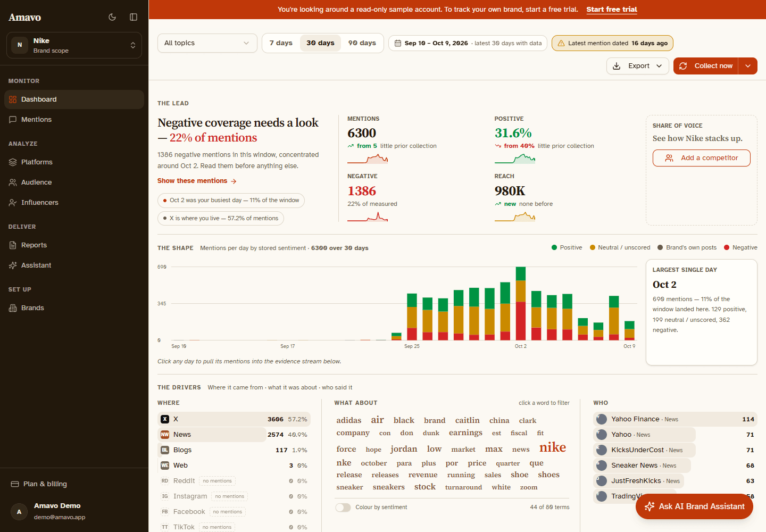Toggle dark mode moon icon
The image size is (766, 532).
pyautogui.click(x=112, y=17)
